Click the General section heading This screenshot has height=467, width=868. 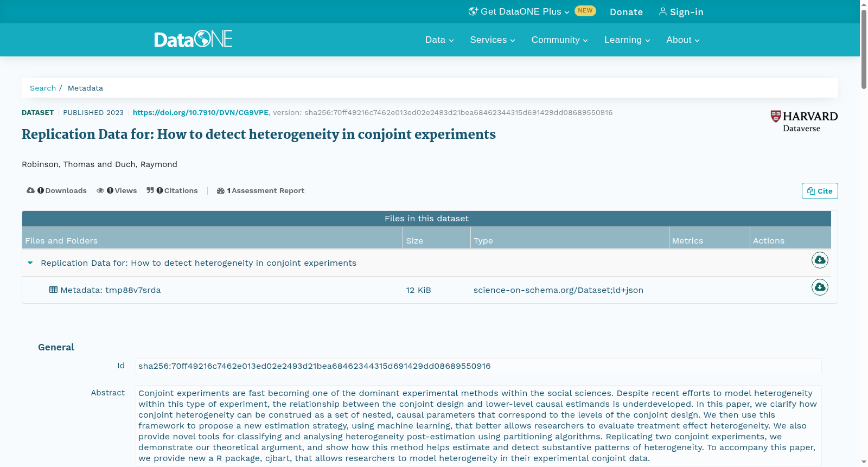[x=56, y=347]
